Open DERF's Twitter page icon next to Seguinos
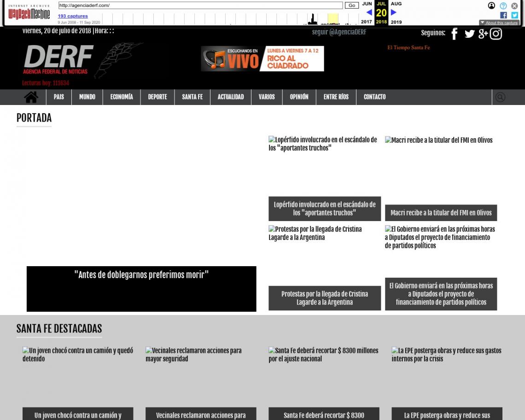 point(469,34)
